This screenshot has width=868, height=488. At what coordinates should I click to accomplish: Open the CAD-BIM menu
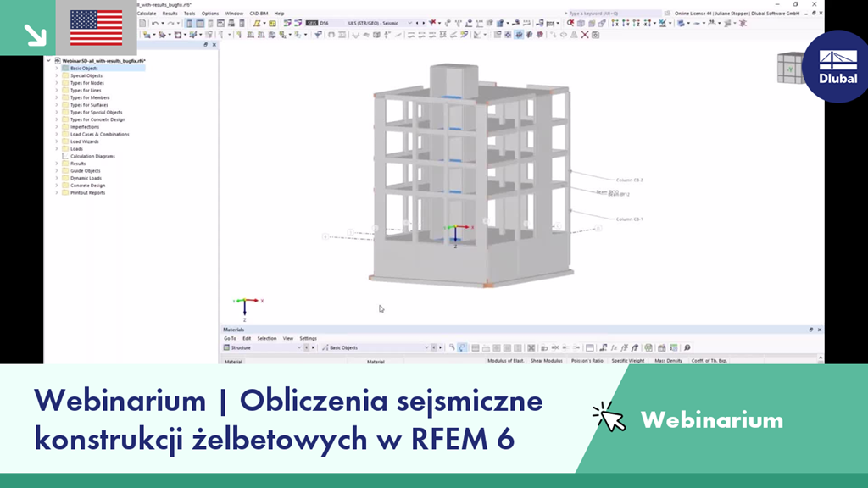click(x=259, y=14)
